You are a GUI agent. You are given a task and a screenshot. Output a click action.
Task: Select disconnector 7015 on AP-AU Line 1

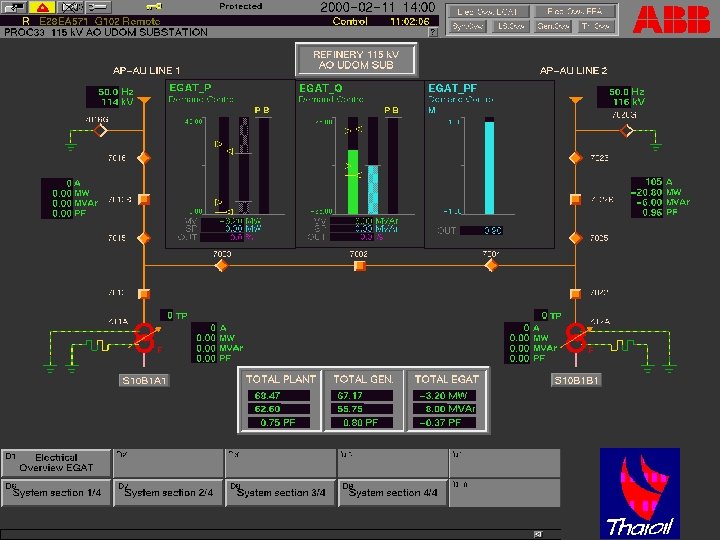[144, 238]
